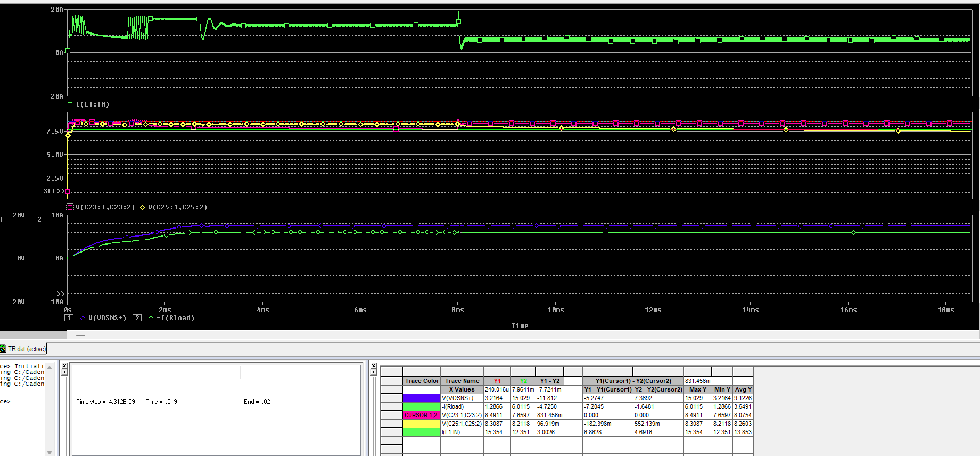Click the green Y2 column header
This screenshot has height=456, width=980.
coord(523,381)
